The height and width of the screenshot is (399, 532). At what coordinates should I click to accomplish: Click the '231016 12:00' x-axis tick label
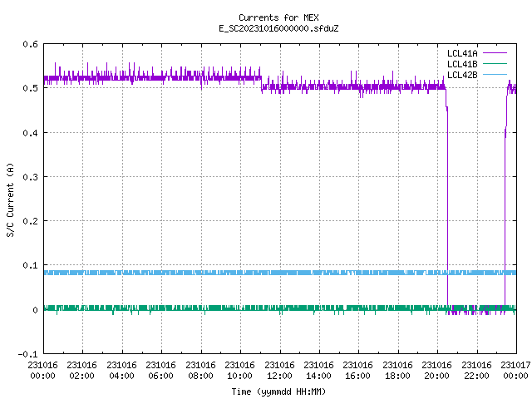(x=280, y=371)
